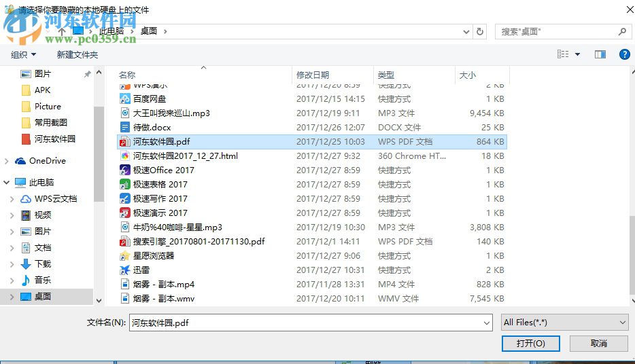Click the 取消 button
This screenshot has width=635, height=364.
click(x=598, y=344)
